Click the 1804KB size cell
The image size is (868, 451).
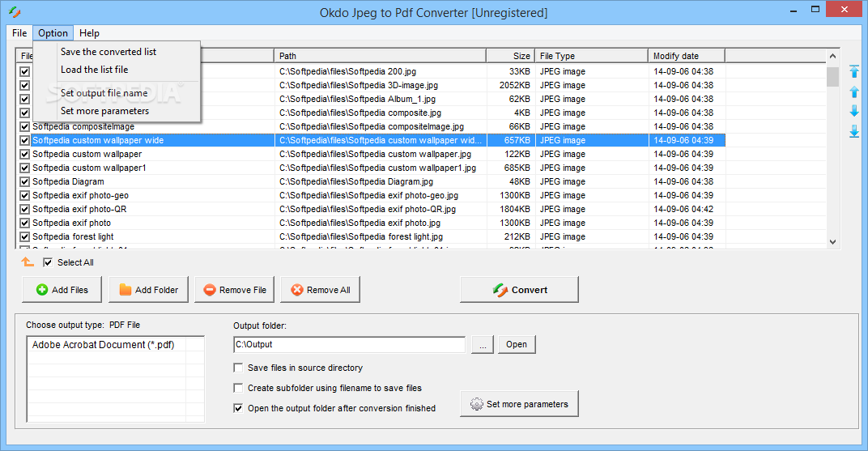515,209
